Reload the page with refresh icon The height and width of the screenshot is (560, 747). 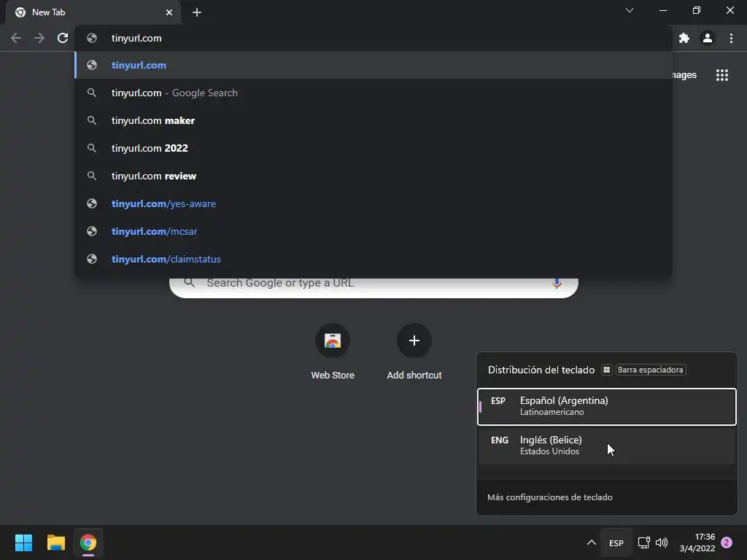pos(63,38)
